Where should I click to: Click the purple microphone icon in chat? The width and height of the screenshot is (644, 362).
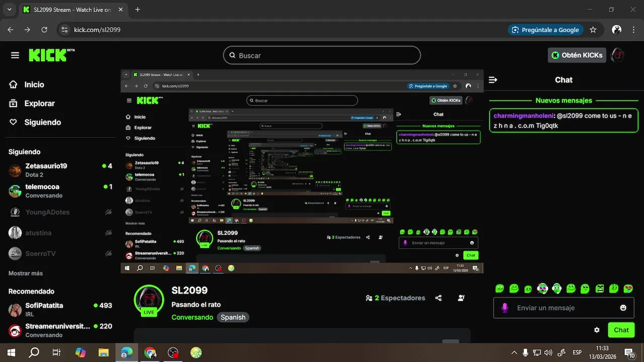pos(505,308)
